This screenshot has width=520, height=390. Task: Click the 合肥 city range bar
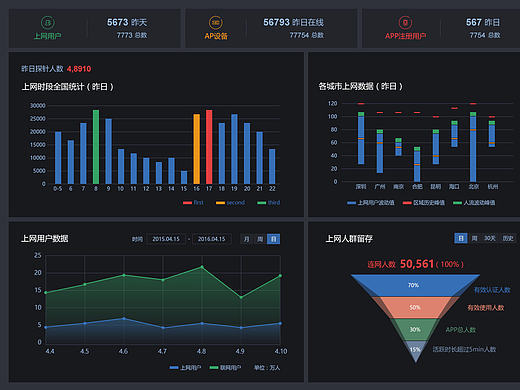417,164
